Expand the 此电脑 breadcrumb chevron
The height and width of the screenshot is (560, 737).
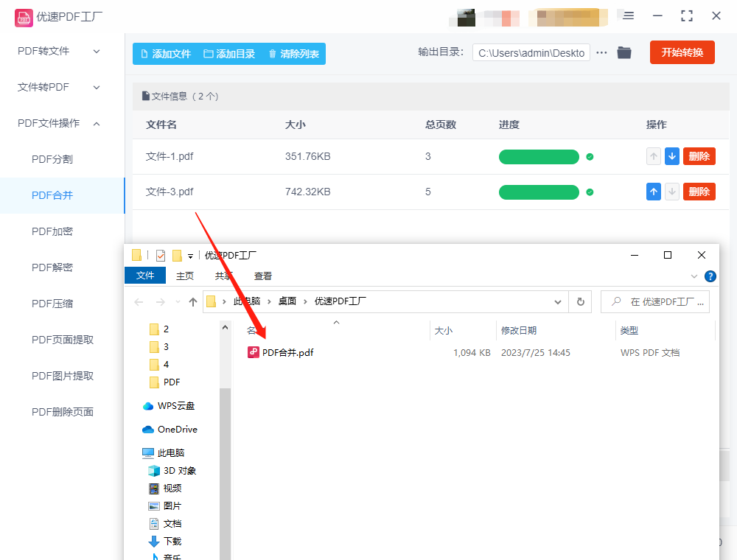point(269,301)
